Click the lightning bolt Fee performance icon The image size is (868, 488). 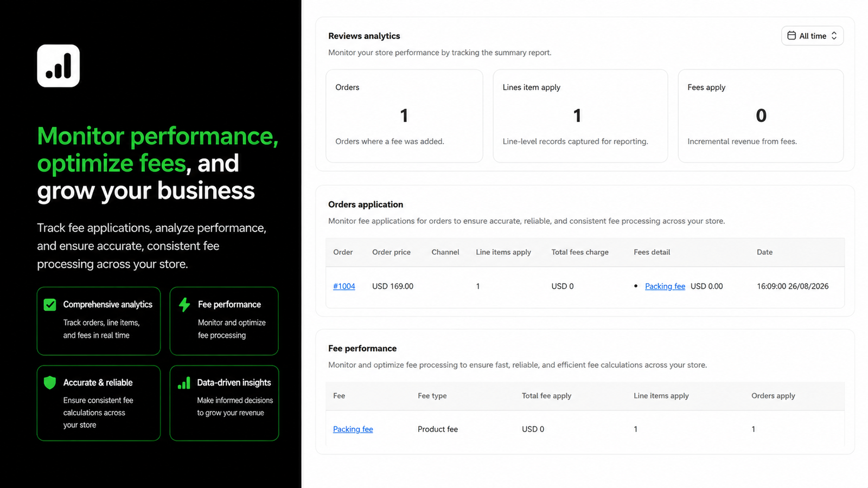pos(184,305)
